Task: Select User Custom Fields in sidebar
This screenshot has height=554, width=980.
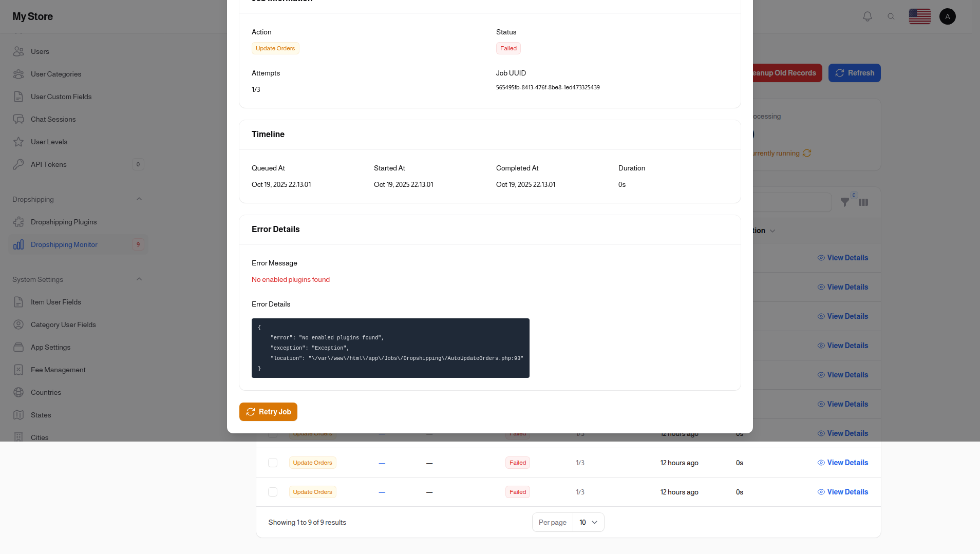Action: [18, 97]
